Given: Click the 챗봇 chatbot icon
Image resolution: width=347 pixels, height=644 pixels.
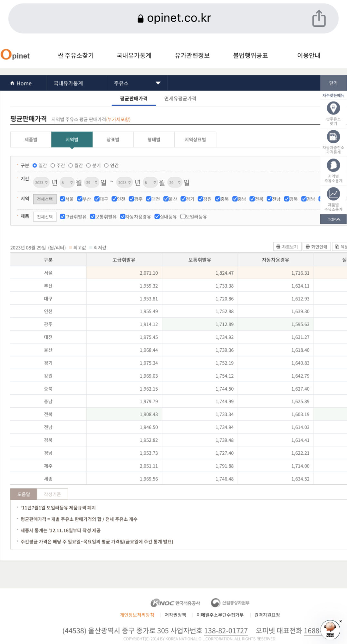Looking at the screenshot, I should click(330, 630).
